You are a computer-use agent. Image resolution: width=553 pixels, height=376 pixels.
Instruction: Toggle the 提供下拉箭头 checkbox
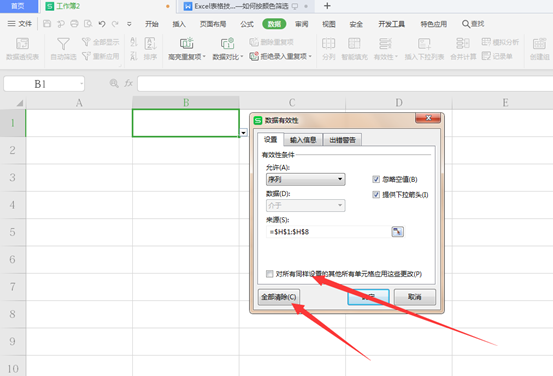tap(376, 194)
